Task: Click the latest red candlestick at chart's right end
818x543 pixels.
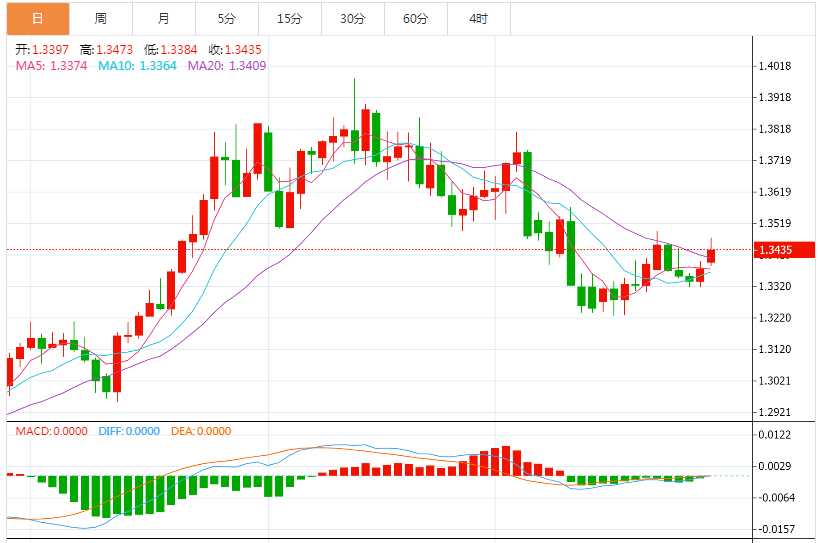Action: point(711,256)
